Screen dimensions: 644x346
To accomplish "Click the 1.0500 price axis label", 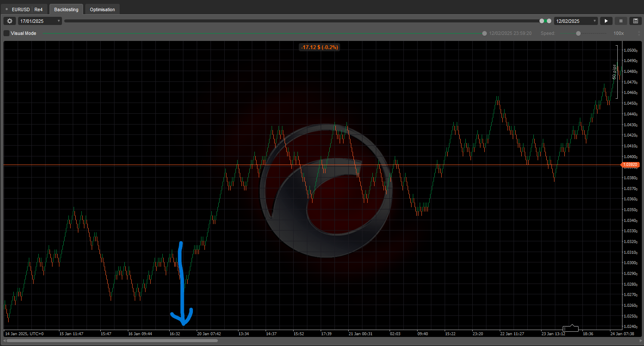I will [630, 50].
